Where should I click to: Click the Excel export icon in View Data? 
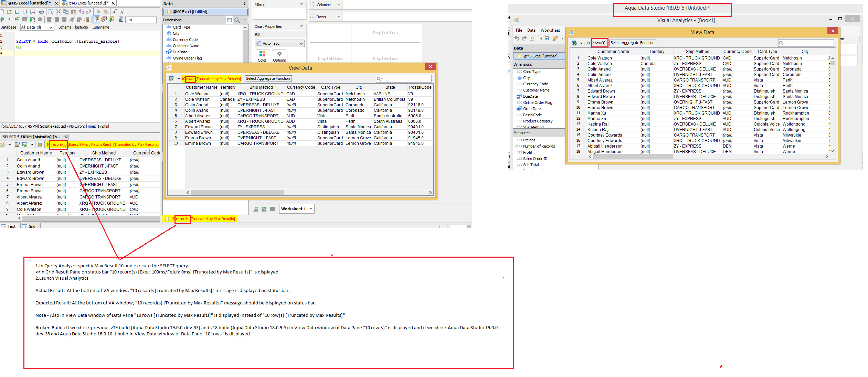(172, 79)
